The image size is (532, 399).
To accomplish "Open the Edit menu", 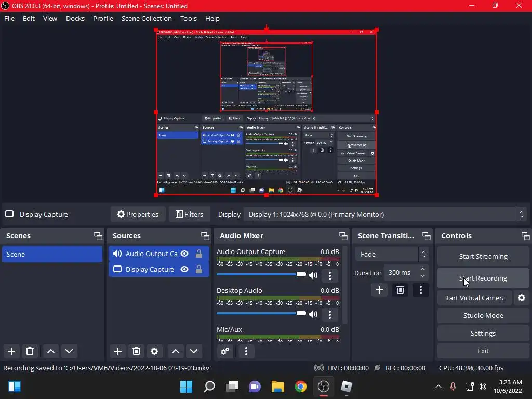I will pyautogui.click(x=29, y=18).
